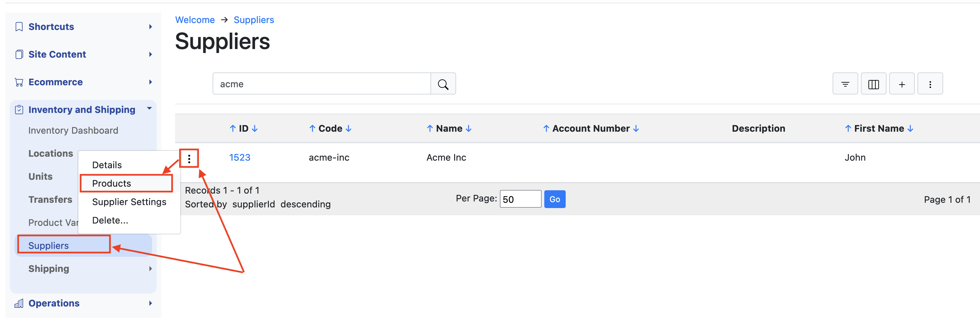Open row actions menu for Acme Inc
Viewport: 980px width, 318px height.
[189, 158]
